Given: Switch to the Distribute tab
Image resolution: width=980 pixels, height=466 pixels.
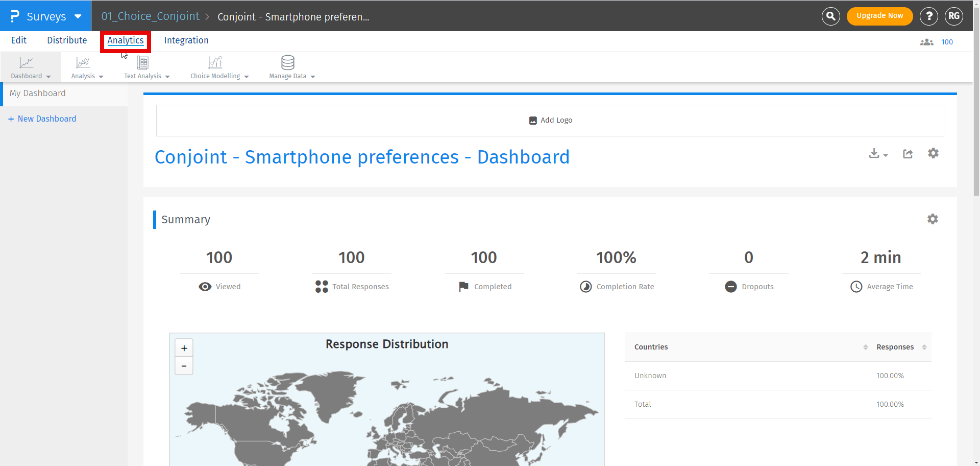Looking at the screenshot, I should [x=67, y=40].
